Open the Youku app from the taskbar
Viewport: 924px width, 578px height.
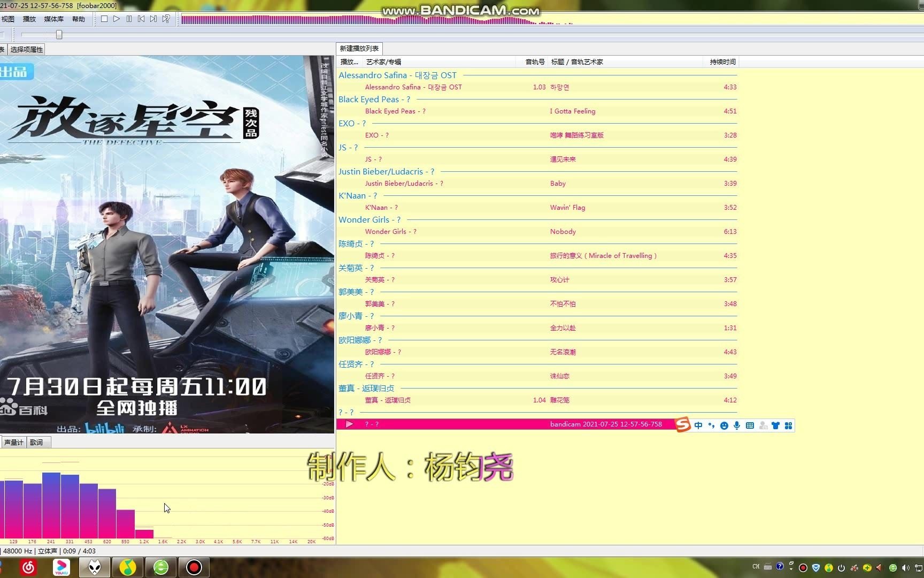[61, 567]
